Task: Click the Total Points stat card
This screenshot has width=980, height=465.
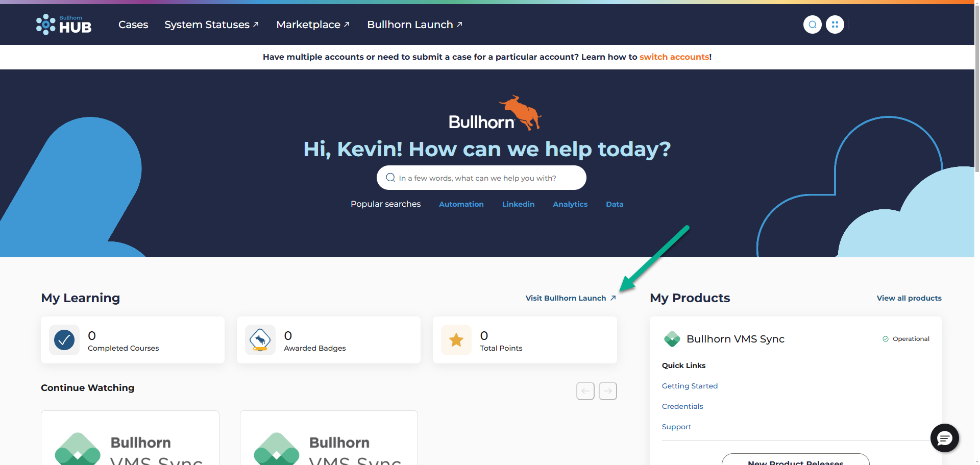Action: point(525,340)
